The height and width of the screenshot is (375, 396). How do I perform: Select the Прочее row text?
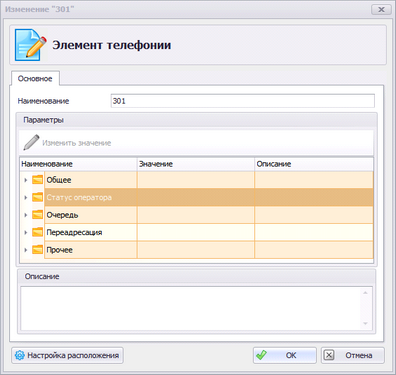point(59,250)
